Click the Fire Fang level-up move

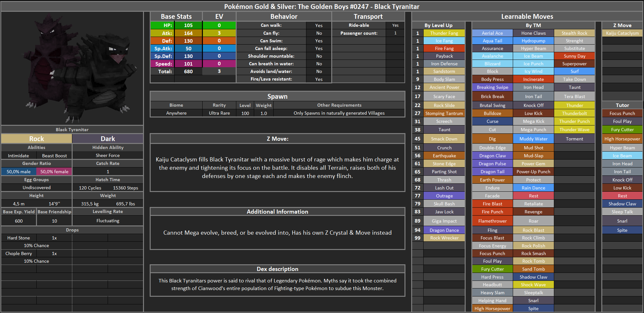point(444,48)
